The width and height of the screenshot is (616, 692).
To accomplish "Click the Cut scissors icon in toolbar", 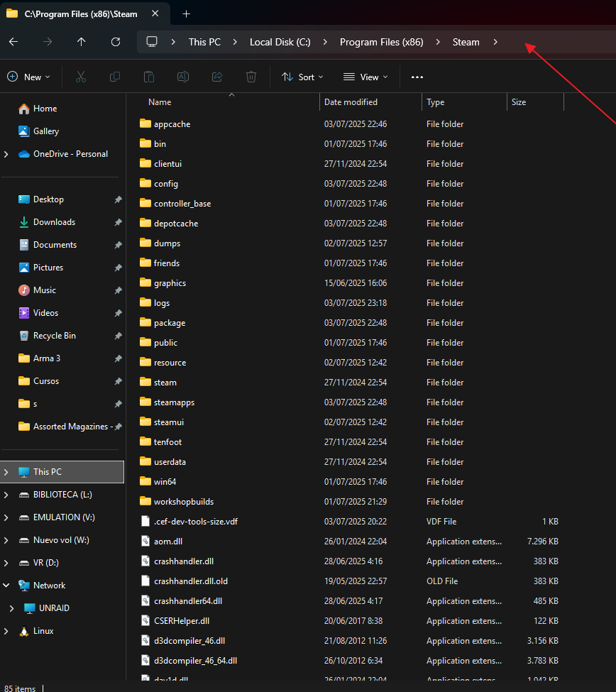I will [81, 77].
